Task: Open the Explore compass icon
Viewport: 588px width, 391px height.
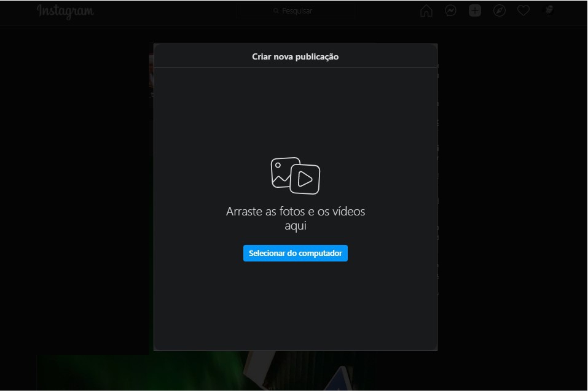Action: coord(499,10)
